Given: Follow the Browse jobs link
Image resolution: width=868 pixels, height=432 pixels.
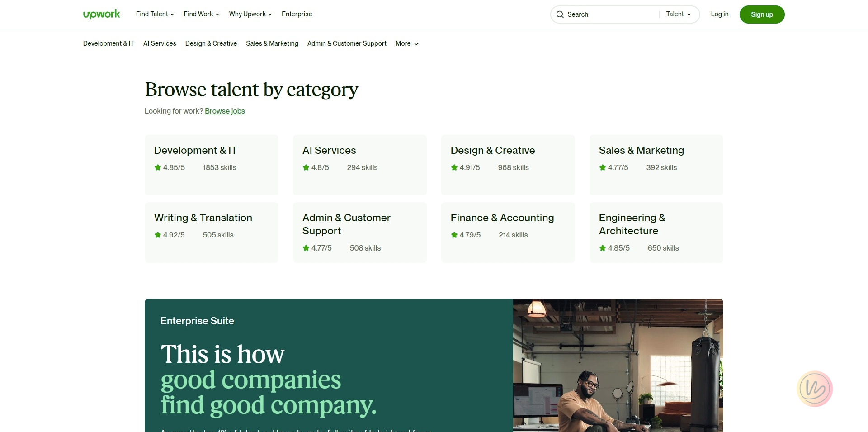Looking at the screenshot, I should [x=225, y=111].
